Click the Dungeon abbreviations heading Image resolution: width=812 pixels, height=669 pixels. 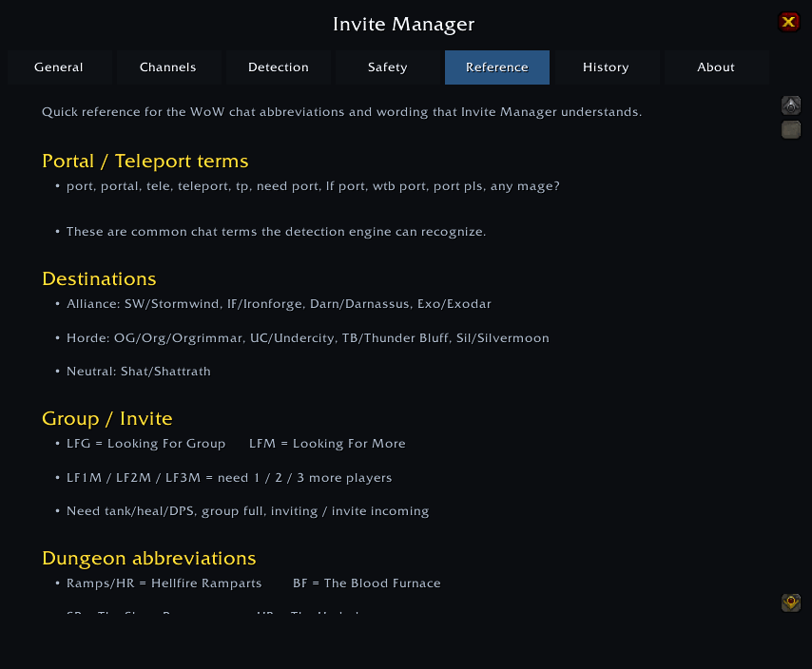coord(149,558)
